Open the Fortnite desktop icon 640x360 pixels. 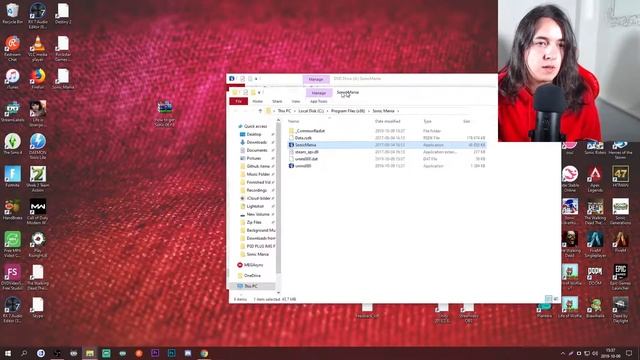12,176
